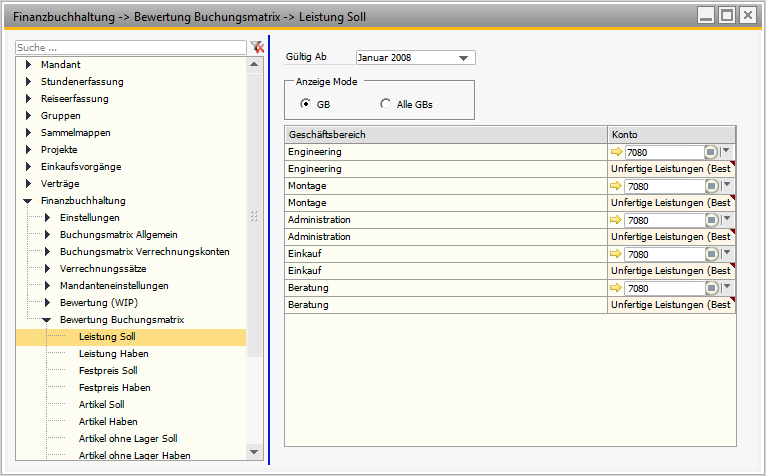Screen dimensions: 766x476
Task: Click the yellow link arrow in Einkauf row
Action: point(616,254)
